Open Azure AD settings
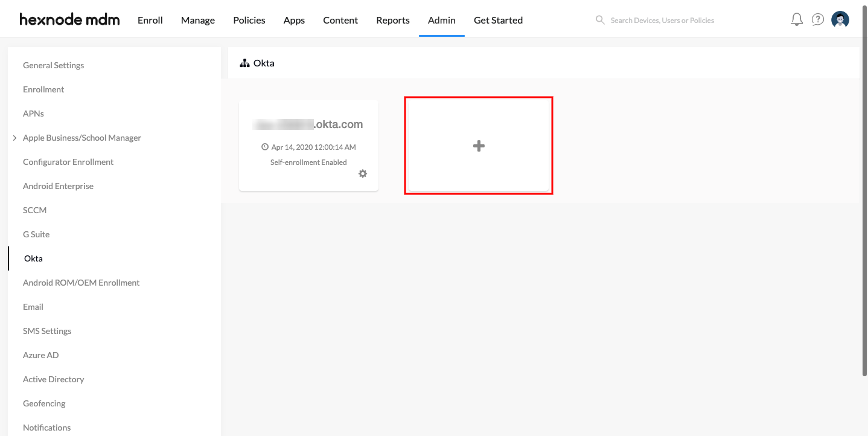868x436 pixels. [40, 355]
